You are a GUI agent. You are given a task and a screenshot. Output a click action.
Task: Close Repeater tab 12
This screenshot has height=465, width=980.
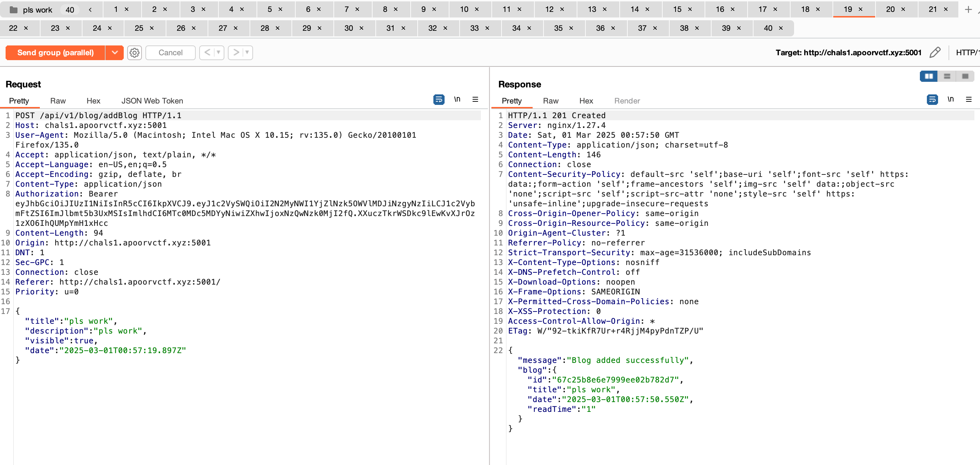tap(562, 9)
